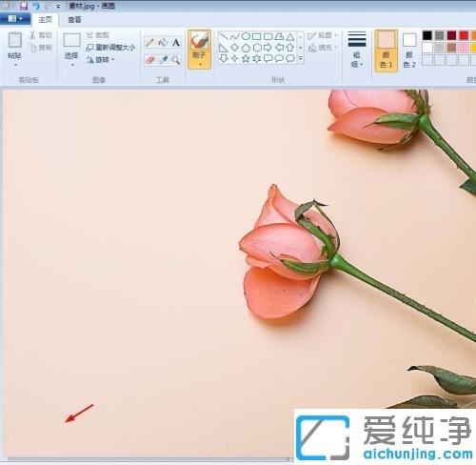Select the Eraser tool
The width and height of the screenshot is (476, 465).
pyautogui.click(x=149, y=60)
